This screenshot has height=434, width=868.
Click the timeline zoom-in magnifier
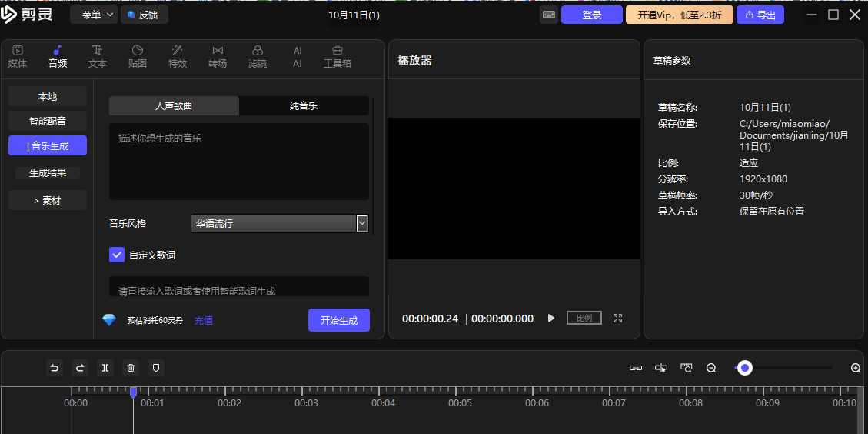click(x=856, y=368)
